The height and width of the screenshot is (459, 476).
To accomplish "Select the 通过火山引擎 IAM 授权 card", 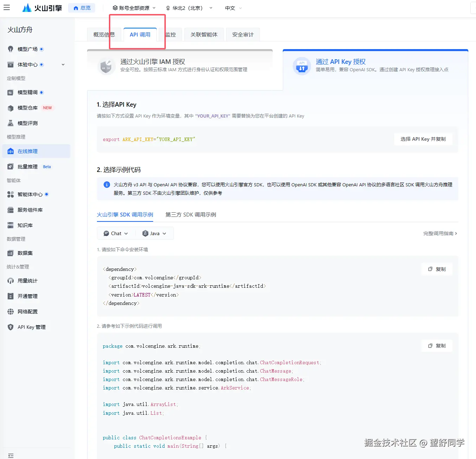I will point(180,69).
